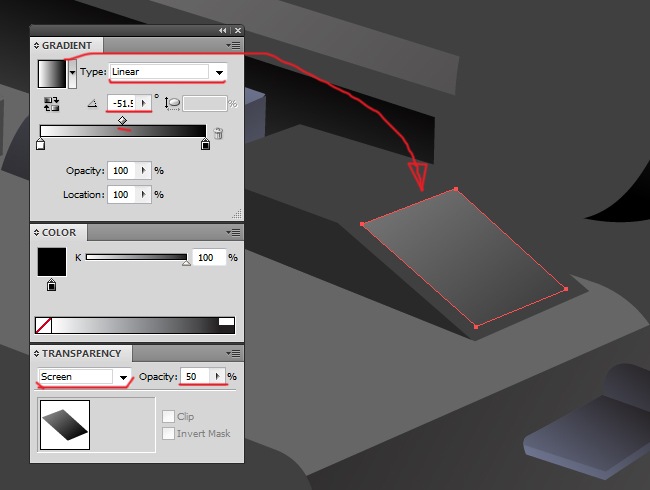The height and width of the screenshot is (490, 650).
Task: Select the white gradient stop
Action: tap(40, 145)
